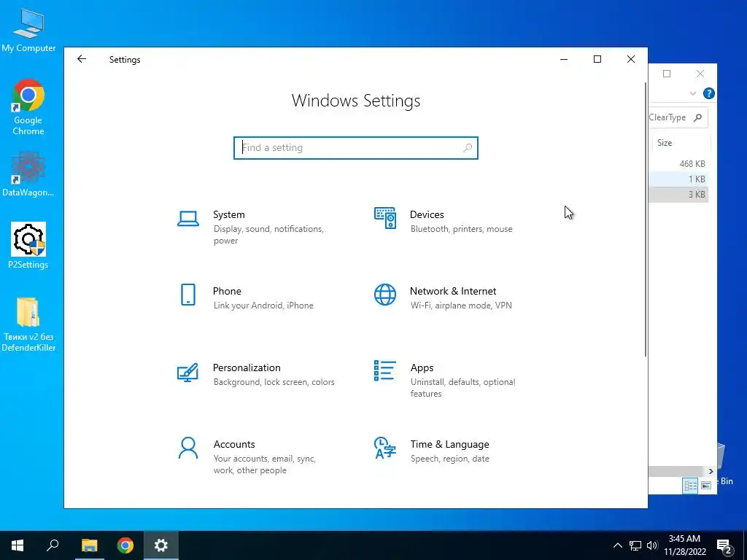Open the Apps settings heading
This screenshot has height=560, width=747.
click(422, 367)
